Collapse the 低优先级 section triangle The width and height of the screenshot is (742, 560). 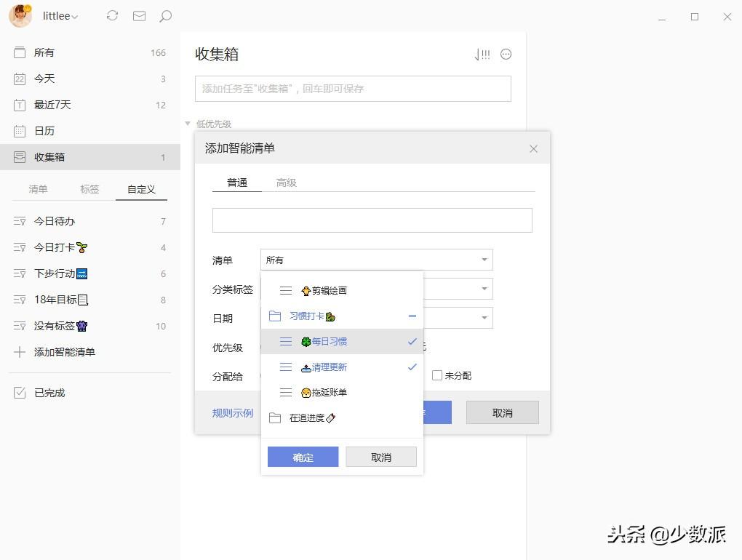[x=188, y=124]
